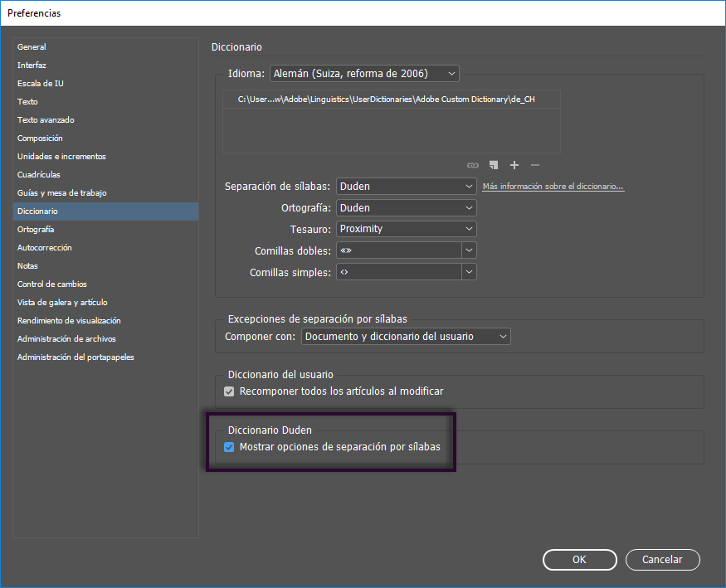This screenshot has height=588, width=726.
Task: Remove user dictionary with minus icon
Action: 535,165
